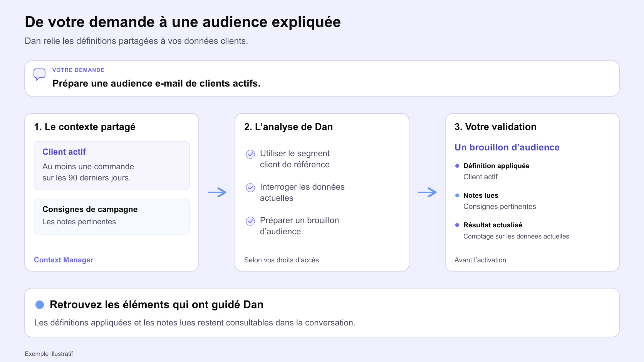The image size is (644, 362).
Task: Click the Exemple illustratif footnote
Action: [49, 354]
